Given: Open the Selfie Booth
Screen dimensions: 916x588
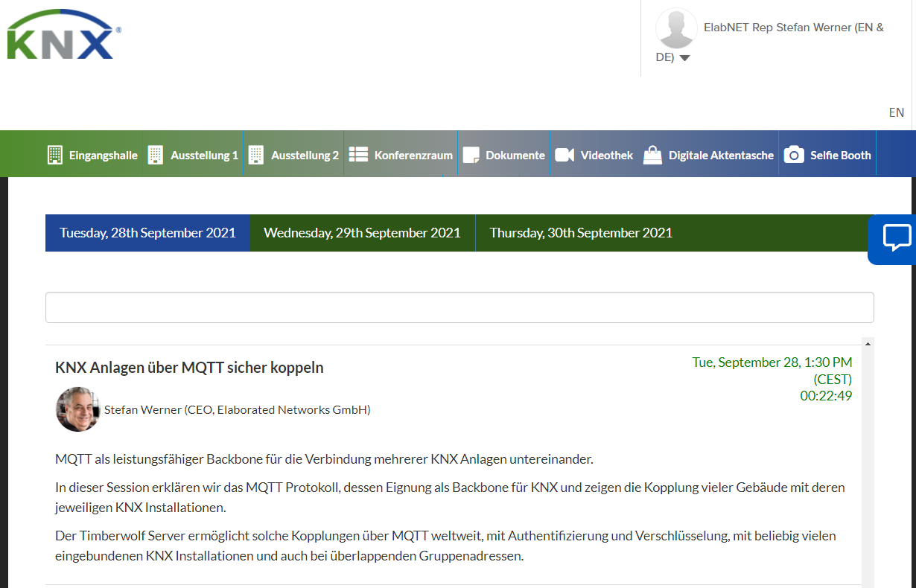Looking at the screenshot, I should tap(841, 156).
